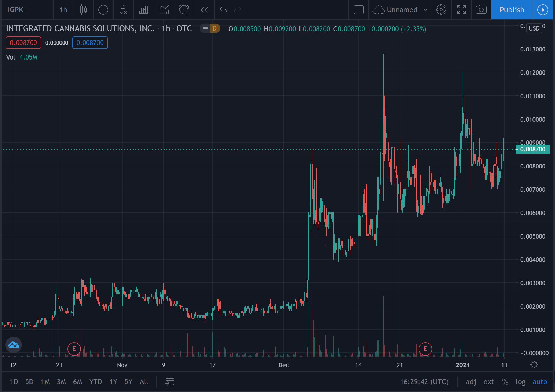Toggle the % percentage scale
The image size is (555, 392).
click(505, 382)
